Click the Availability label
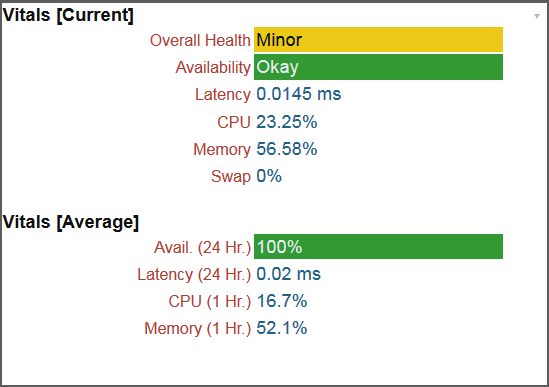 pyautogui.click(x=213, y=67)
